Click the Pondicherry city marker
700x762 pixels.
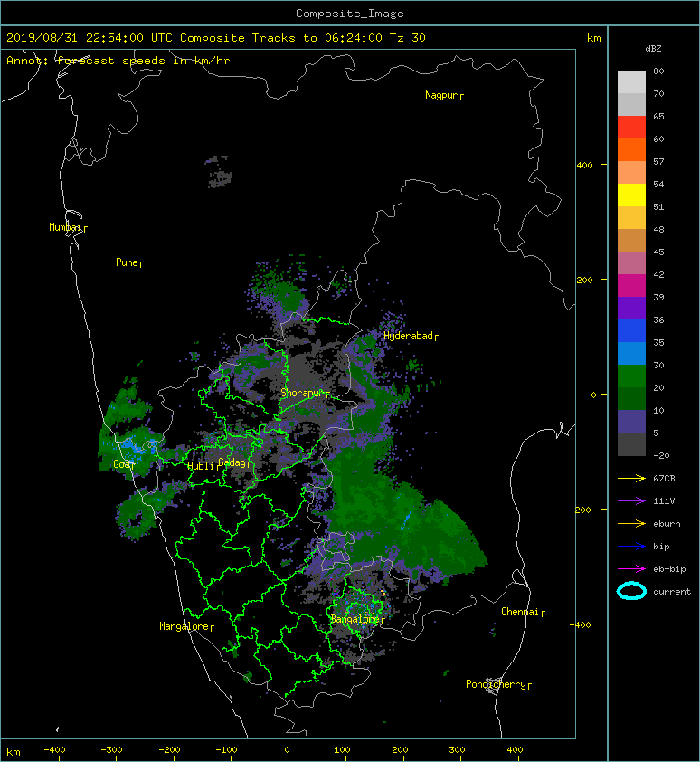click(499, 684)
